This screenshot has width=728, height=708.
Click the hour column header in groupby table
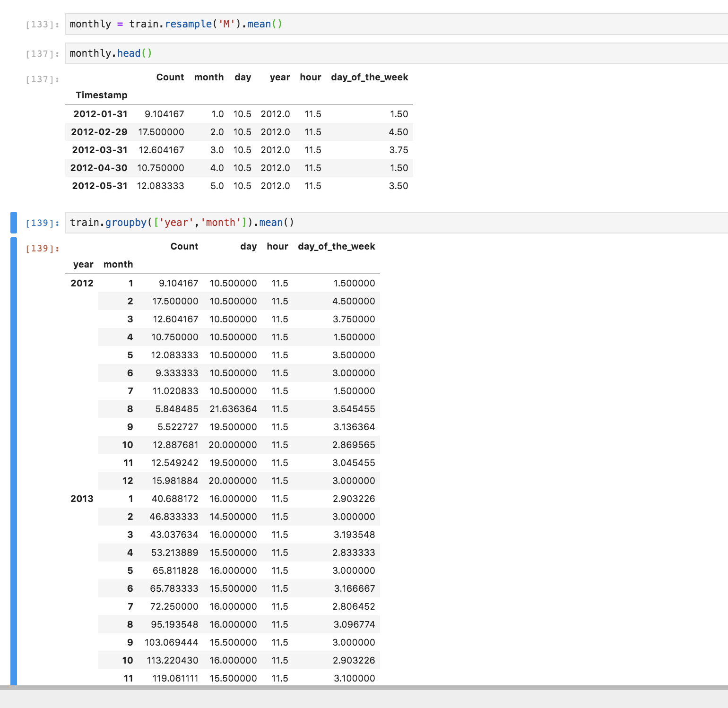277,246
